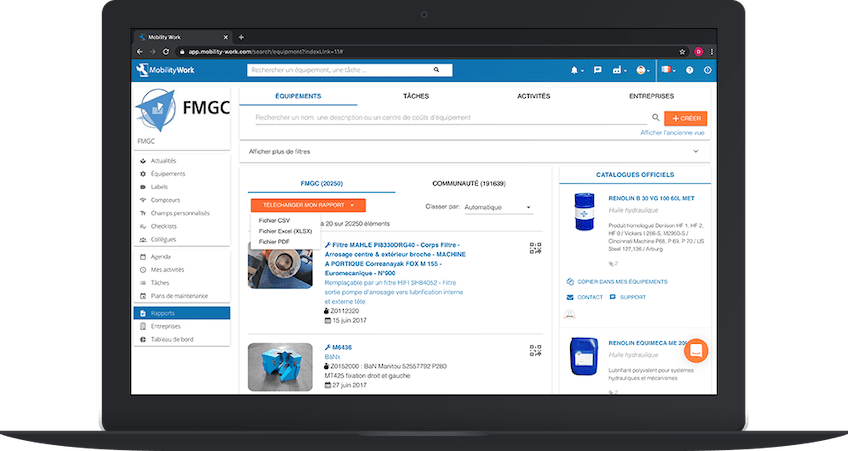The image size is (848, 451).
Task: Open the factory network icon menu
Action: [619, 70]
